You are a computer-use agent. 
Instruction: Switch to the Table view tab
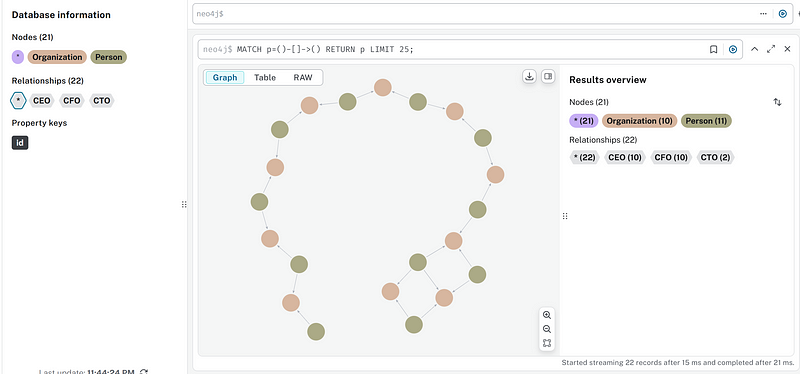pos(265,78)
